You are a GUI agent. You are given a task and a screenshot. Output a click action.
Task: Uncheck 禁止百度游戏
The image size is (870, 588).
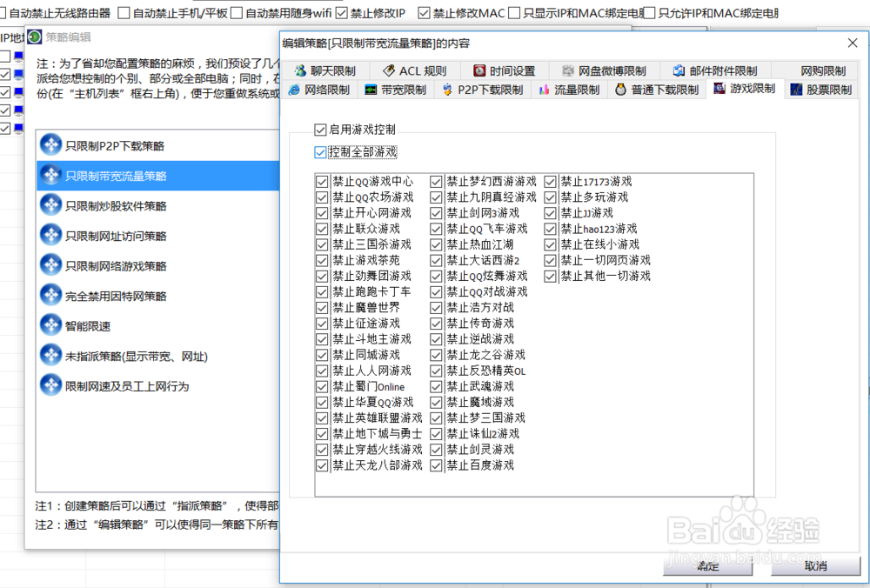tap(436, 464)
